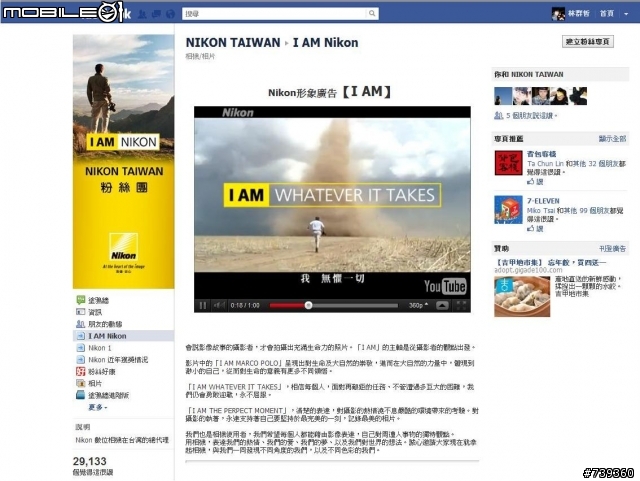Open profile picture in the top bar
Viewport: 640px width, 481px height.
[558, 13]
